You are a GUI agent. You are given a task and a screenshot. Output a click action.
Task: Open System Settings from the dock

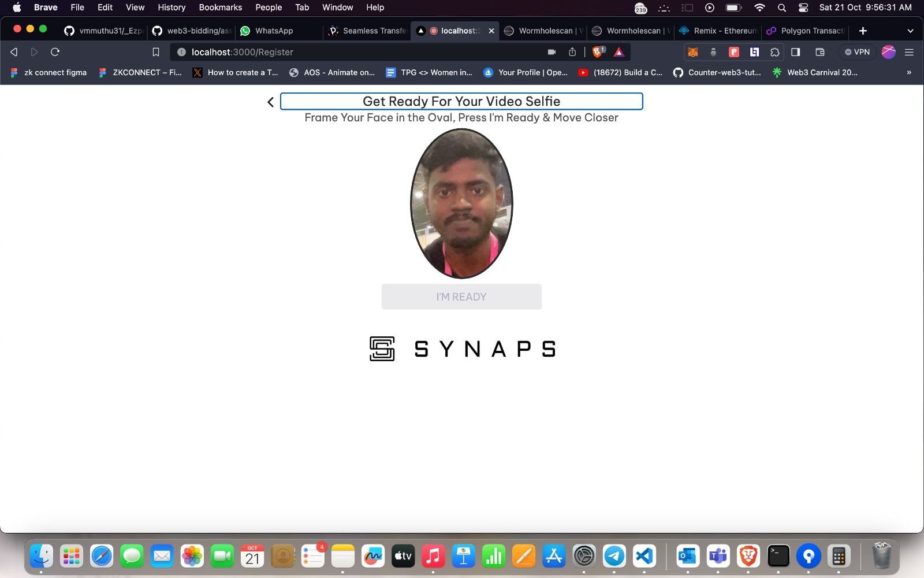point(584,556)
